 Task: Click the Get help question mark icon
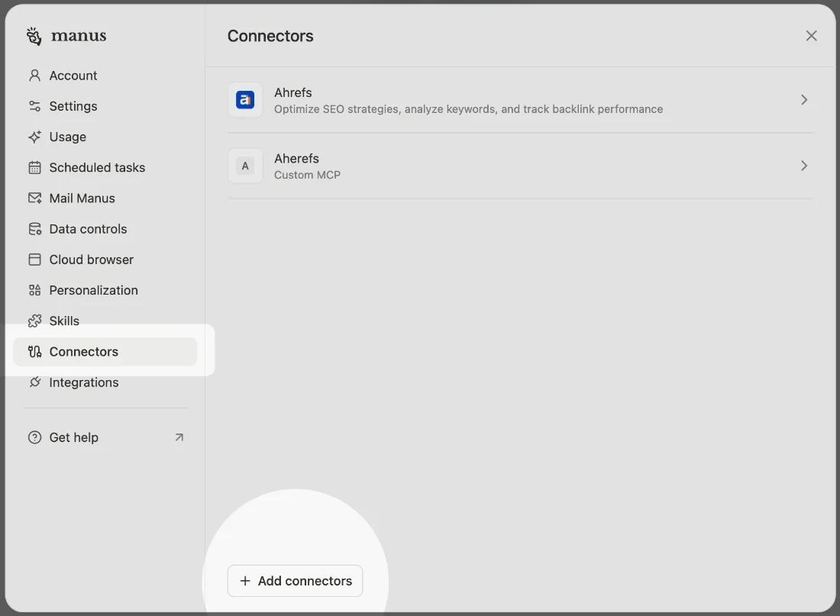coord(35,437)
